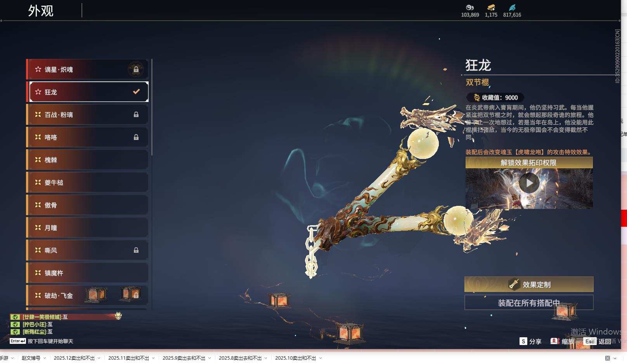627x364 pixels.
Task: Click the gold crest badge on chat row
Action: tap(118, 316)
